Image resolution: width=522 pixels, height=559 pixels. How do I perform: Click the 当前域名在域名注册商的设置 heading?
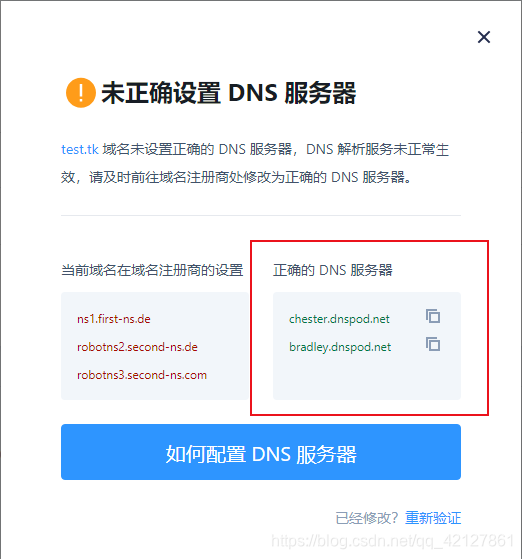152,270
